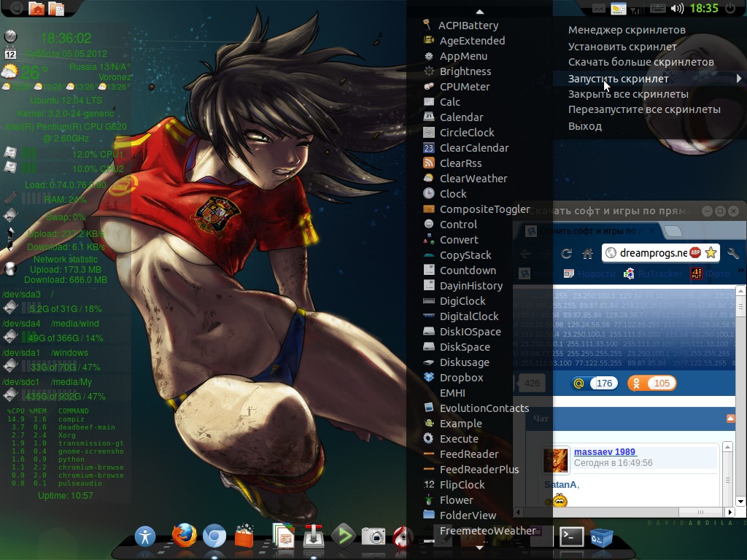Image resolution: width=747 pixels, height=560 pixels.
Task: Launch the terminal from the dock
Action: pyautogui.click(x=571, y=536)
